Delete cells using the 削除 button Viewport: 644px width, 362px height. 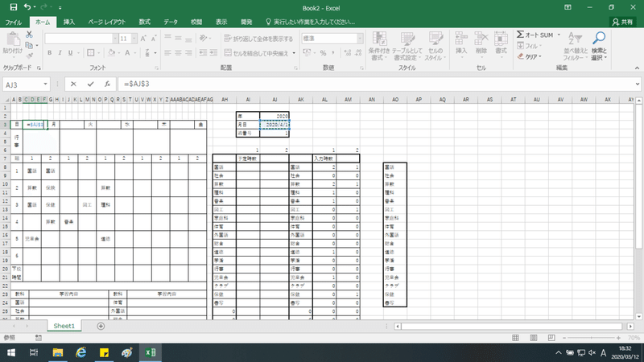click(x=481, y=43)
